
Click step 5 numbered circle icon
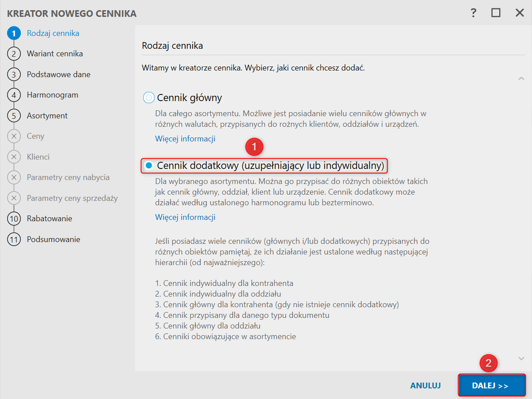click(x=14, y=116)
